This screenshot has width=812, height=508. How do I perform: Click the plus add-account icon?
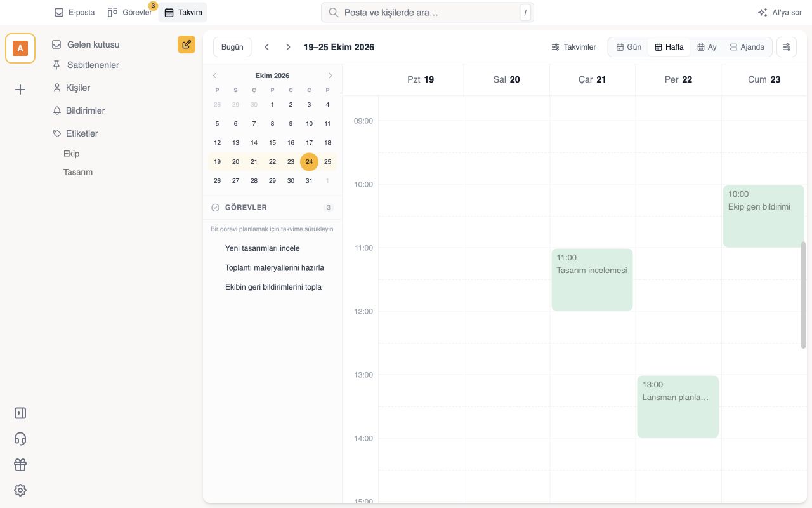click(x=20, y=90)
